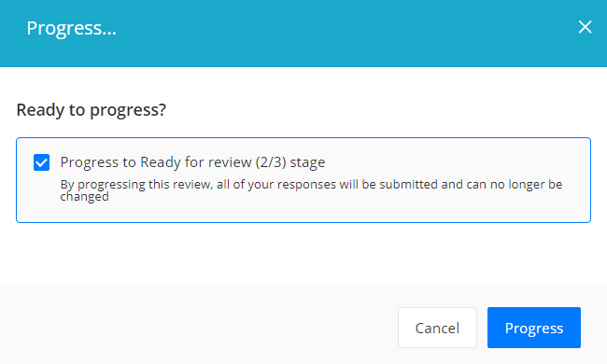Click the blue dialog header bar
Image resolution: width=607 pixels, height=364 pixels.
click(x=303, y=34)
